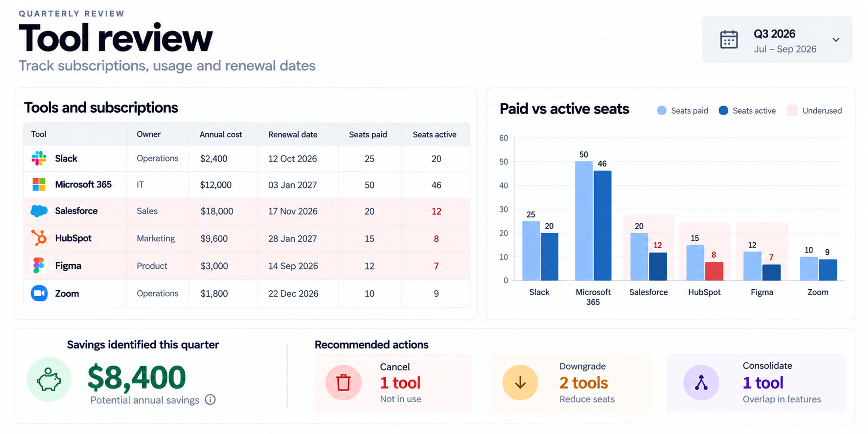Viewport: 868px width, 434px height.
Task: Click the calendar icon in quarter selector
Action: (x=729, y=40)
